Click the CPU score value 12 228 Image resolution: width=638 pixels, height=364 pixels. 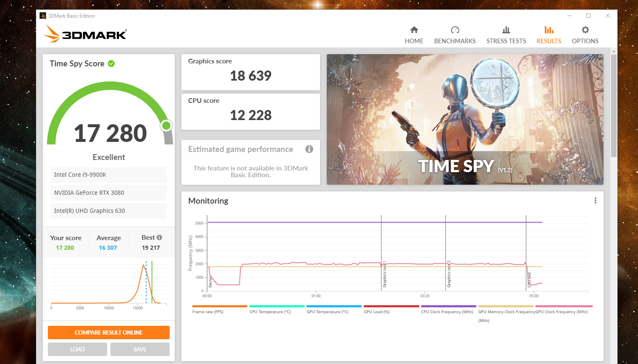(251, 115)
